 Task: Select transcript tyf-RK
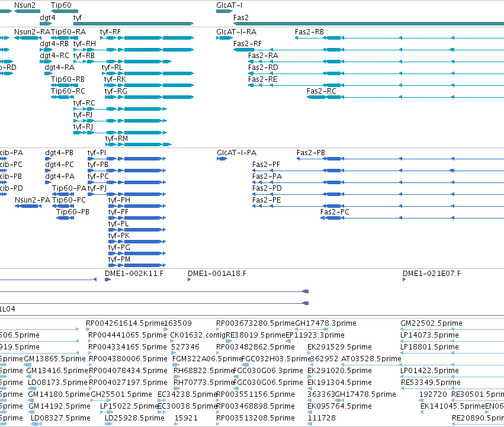pyautogui.click(x=115, y=79)
